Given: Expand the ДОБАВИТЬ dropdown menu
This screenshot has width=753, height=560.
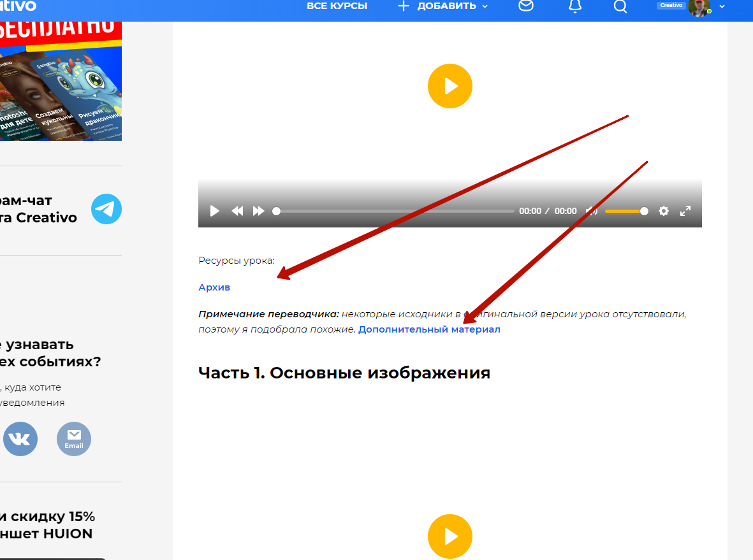Looking at the screenshot, I should click(444, 6).
